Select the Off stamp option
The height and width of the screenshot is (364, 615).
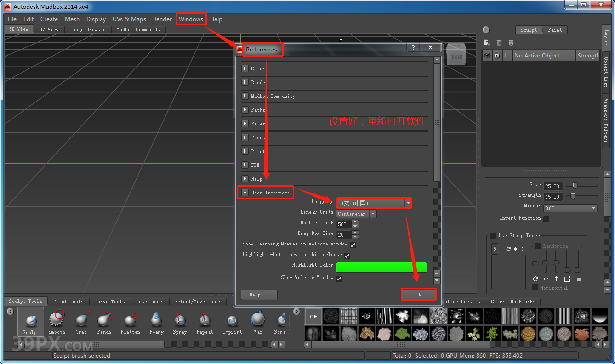313,317
